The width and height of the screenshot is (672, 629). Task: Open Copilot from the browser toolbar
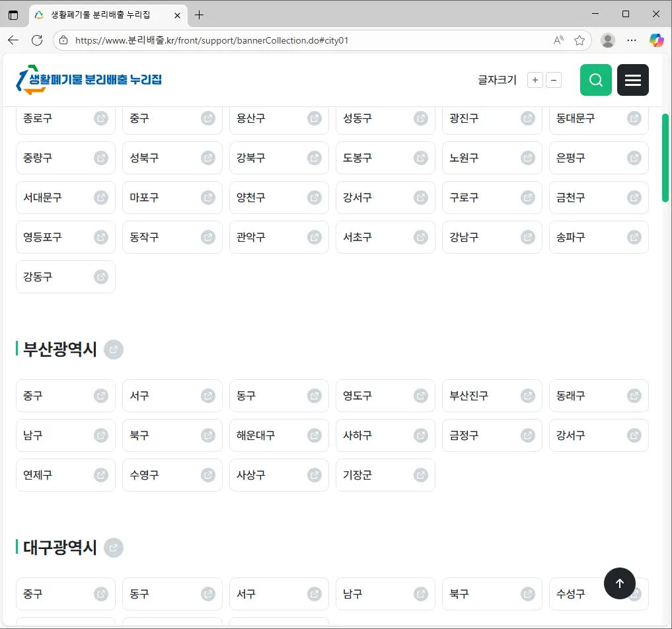pyautogui.click(x=656, y=40)
